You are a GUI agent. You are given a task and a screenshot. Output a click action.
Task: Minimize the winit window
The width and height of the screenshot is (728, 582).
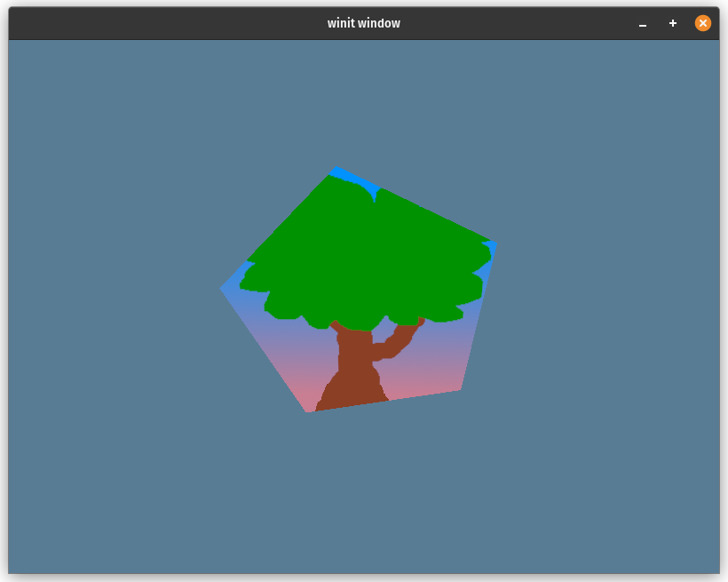click(x=642, y=23)
